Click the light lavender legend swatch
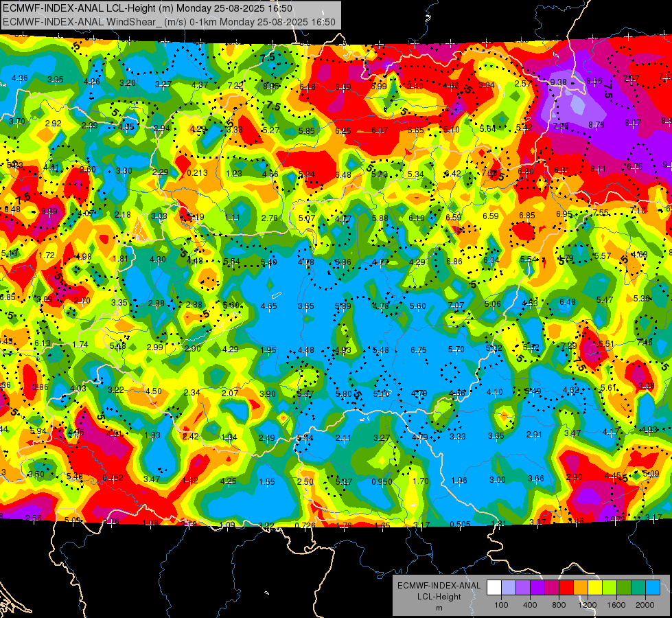This screenshot has width=672, height=618. pos(509,588)
